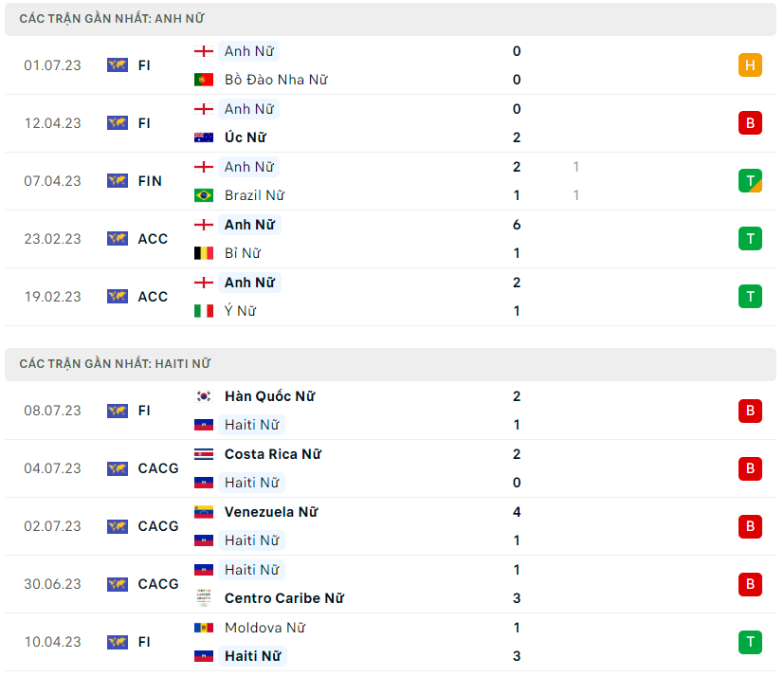
Task: Click the South Korea flag icon
Action: coord(204,396)
